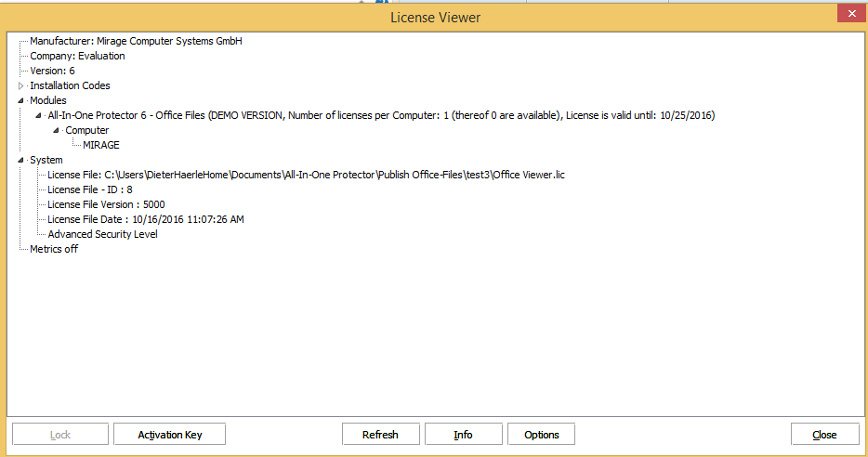Collapse the Modules tree node
The image size is (868, 457).
tap(21, 100)
